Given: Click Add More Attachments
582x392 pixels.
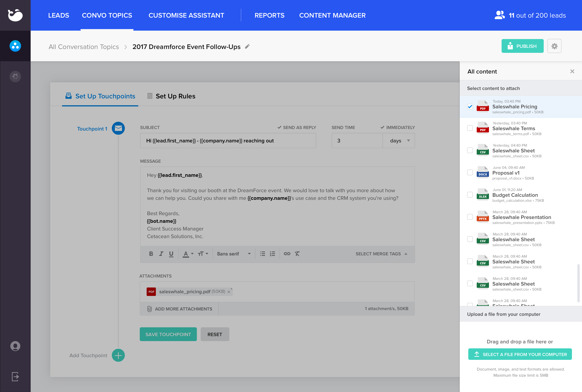Looking at the screenshot, I should pos(180,309).
